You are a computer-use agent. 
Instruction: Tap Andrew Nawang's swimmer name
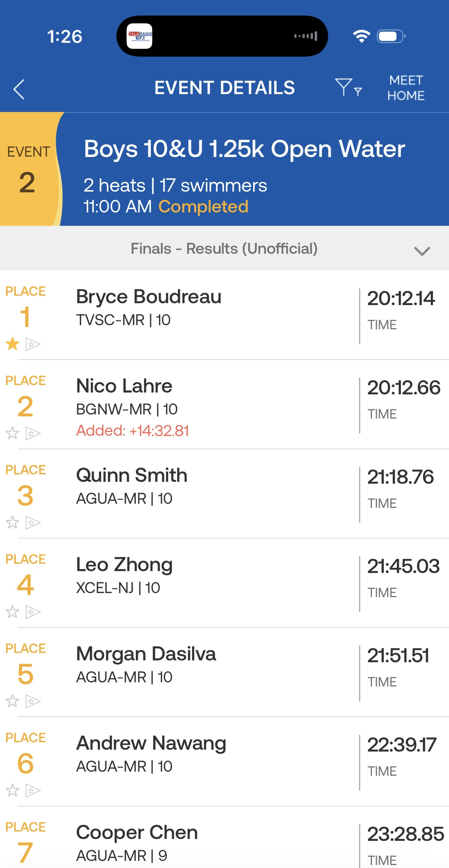coord(151,743)
